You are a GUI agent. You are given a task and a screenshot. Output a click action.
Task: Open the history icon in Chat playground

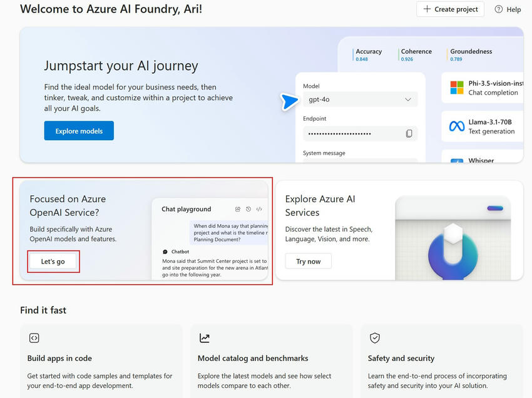(248, 209)
